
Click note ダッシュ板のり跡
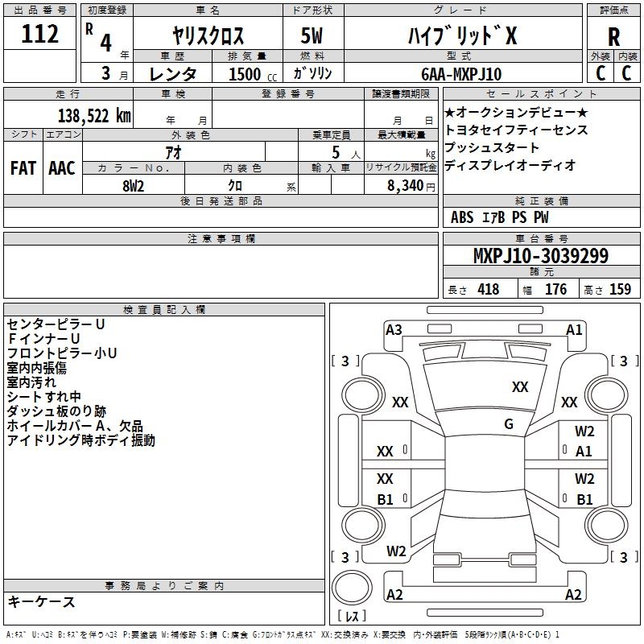click(56, 411)
